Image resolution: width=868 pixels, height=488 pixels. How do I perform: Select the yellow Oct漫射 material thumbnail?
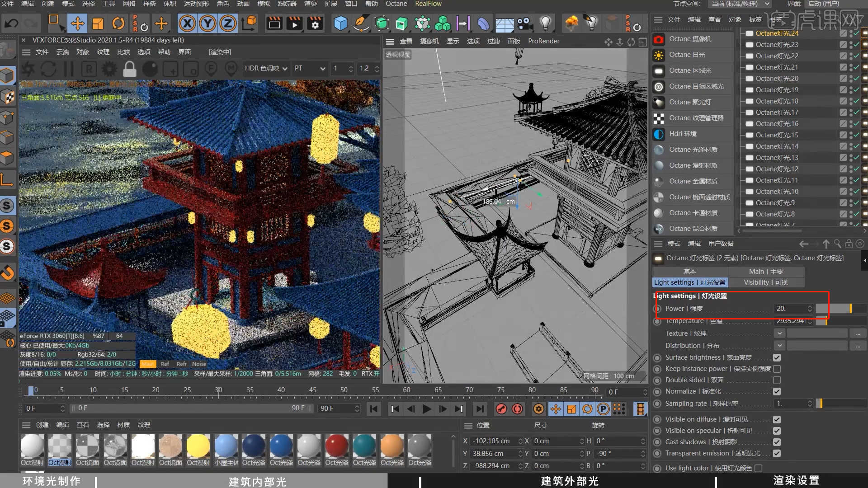click(x=198, y=445)
